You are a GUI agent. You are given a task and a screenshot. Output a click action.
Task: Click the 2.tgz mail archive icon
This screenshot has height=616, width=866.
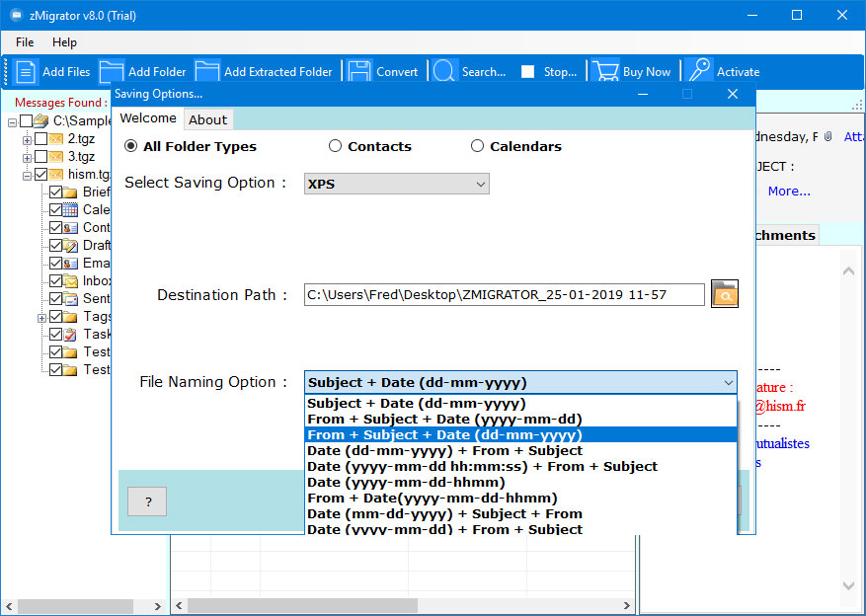click(x=55, y=138)
